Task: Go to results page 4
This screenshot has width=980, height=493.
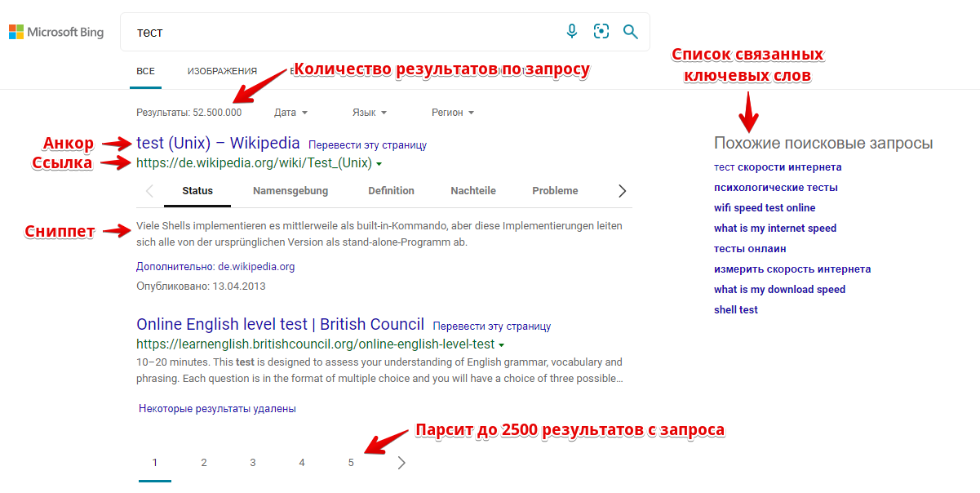Action: click(302, 463)
